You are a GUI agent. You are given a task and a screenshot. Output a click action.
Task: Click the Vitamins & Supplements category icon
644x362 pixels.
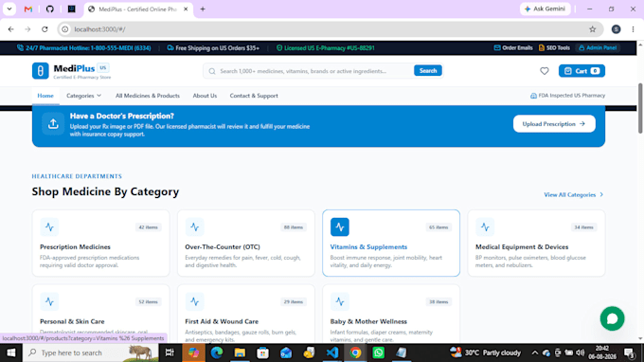click(x=340, y=226)
